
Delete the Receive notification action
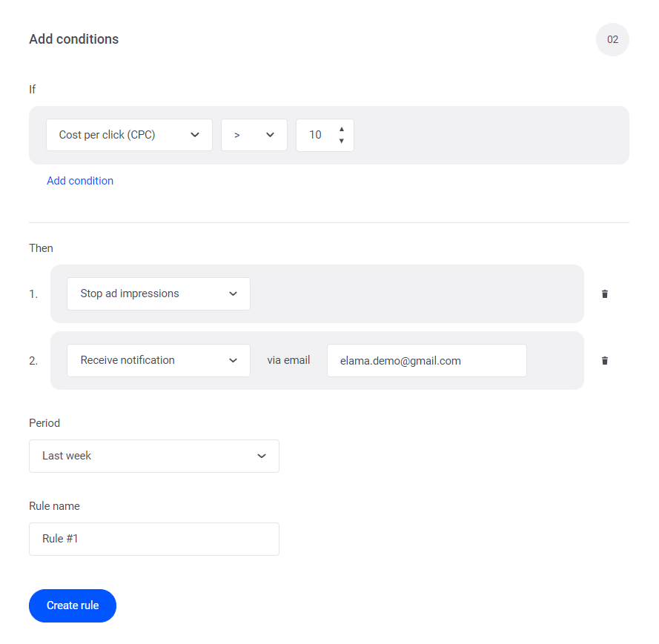tap(604, 360)
